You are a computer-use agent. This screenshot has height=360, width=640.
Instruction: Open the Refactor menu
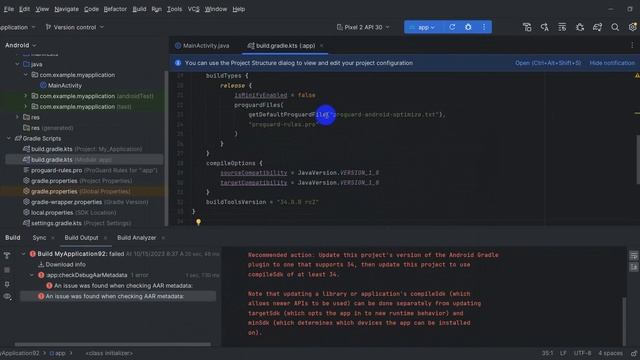click(115, 9)
